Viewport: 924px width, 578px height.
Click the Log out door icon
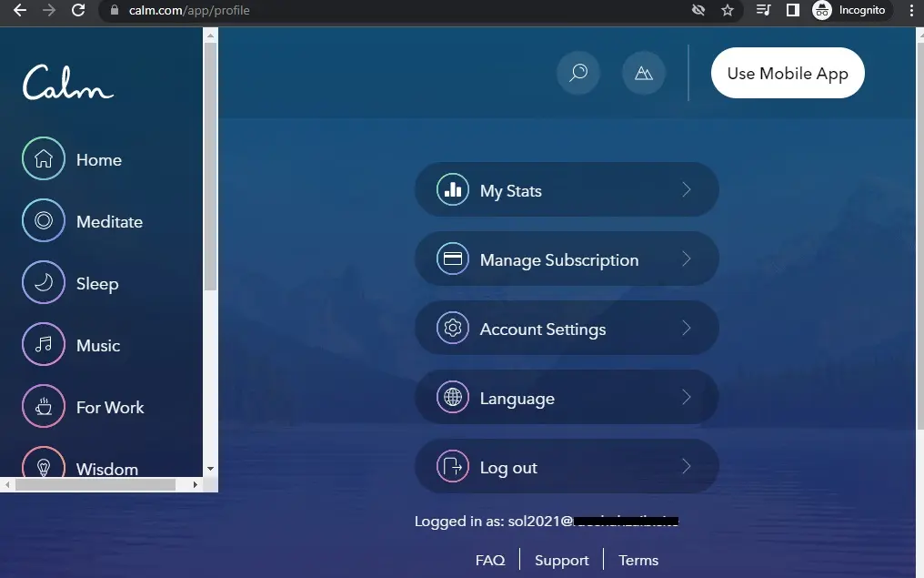(453, 466)
